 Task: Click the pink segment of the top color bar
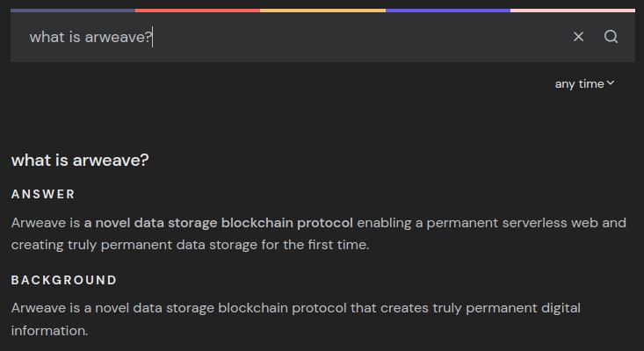point(572,11)
